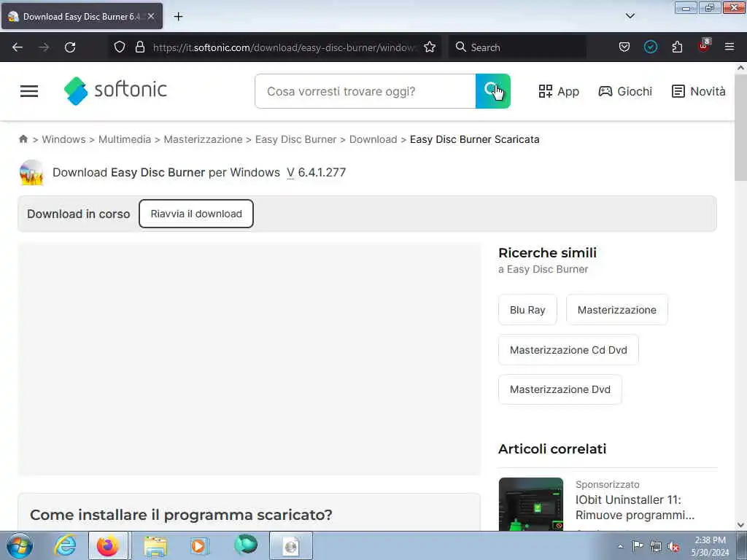Screen dimensions: 747x560
Task: Open the IObit Uninstaller 11 article link
Action: click(635, 507)
